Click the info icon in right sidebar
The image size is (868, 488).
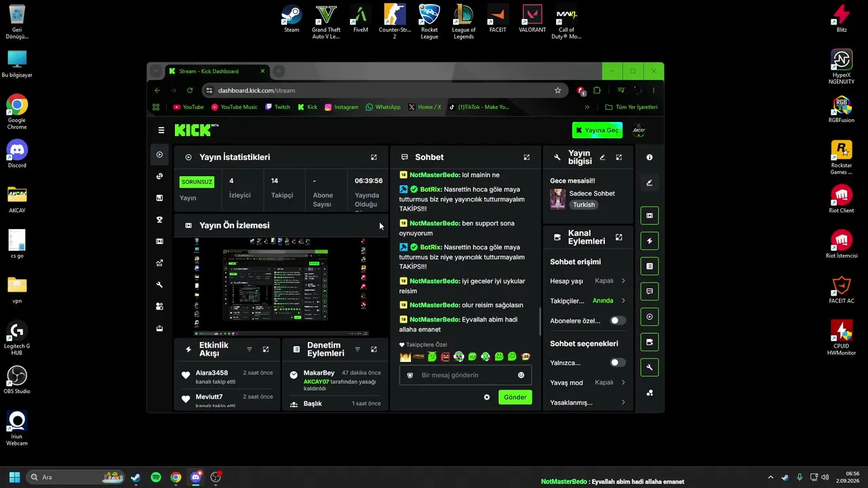tap(650, 157)
